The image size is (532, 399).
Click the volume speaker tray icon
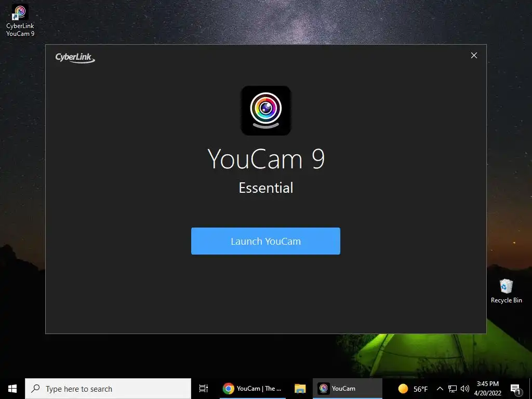465,389
